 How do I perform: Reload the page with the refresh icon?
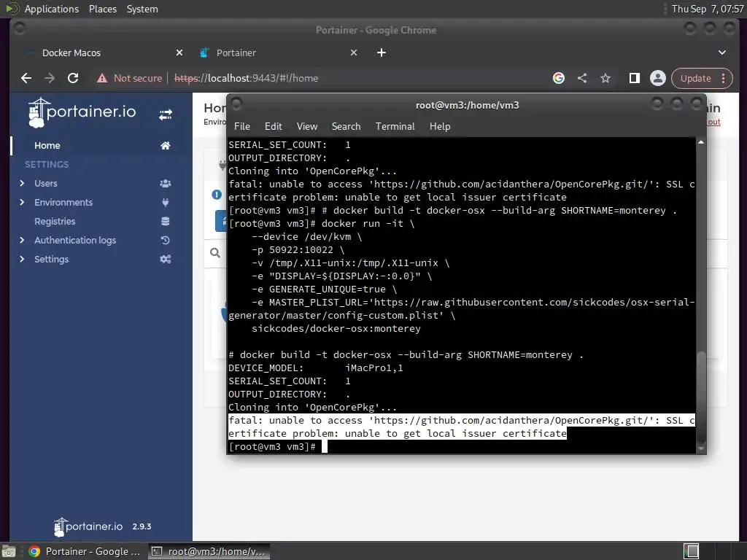click(x=73, y=78)
